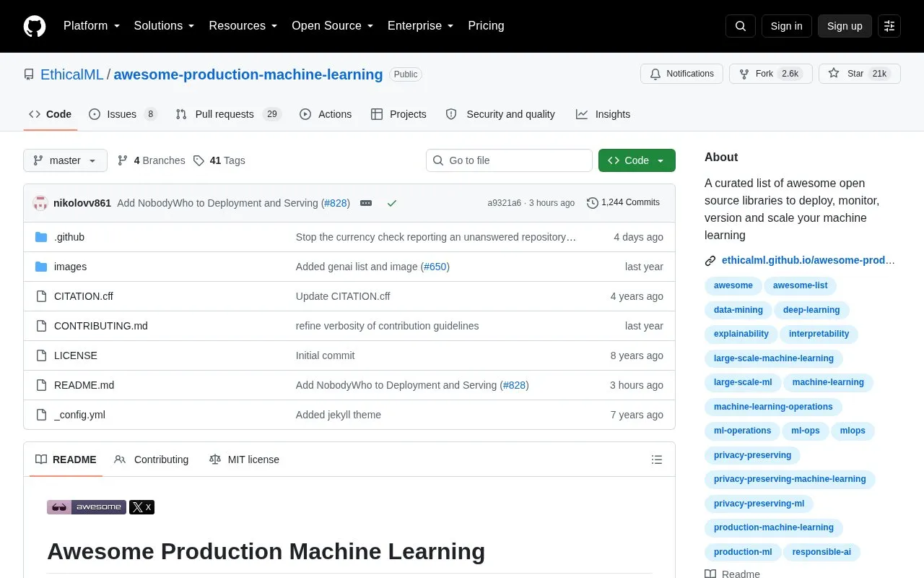Open the CITATION.cff file

click(x=84, y=296)
